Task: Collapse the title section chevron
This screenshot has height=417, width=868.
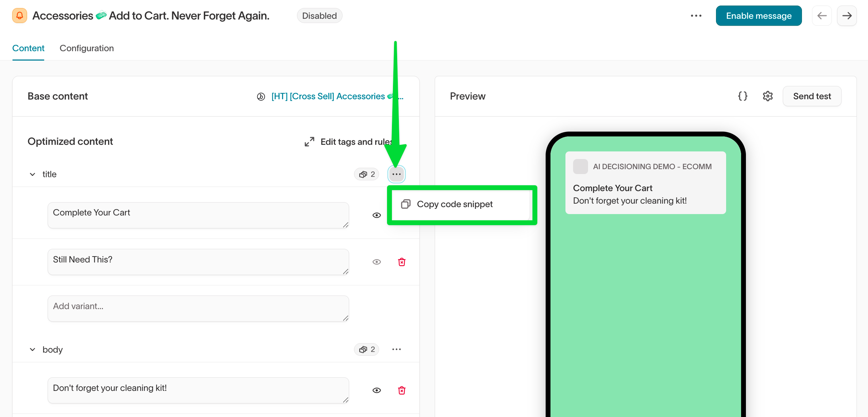Action: tap(32, 174)
